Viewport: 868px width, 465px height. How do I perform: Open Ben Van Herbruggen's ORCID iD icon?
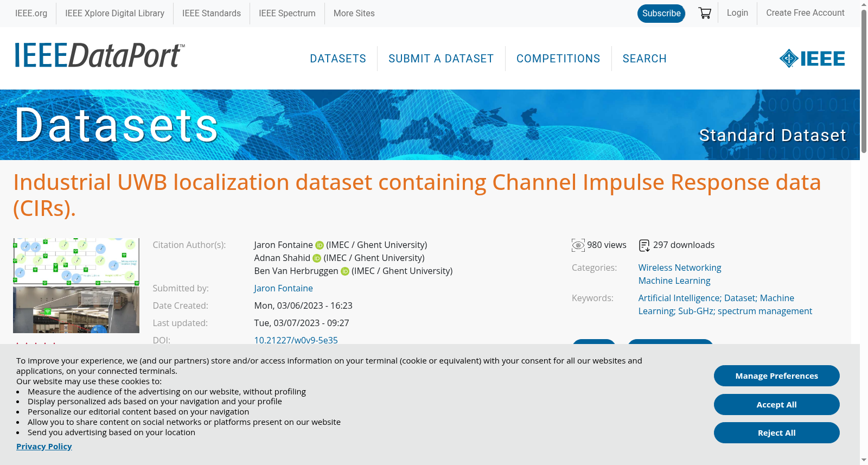(x=344, y=271)
